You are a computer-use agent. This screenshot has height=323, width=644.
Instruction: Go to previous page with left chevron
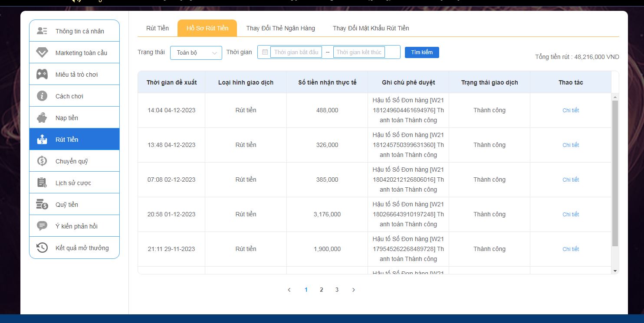coord(289,290)
